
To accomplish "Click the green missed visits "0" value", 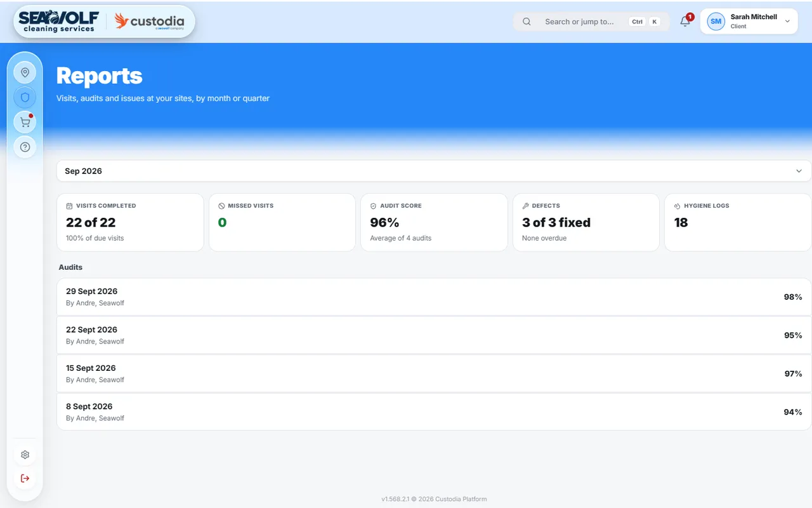I will [x=222, y=222].
